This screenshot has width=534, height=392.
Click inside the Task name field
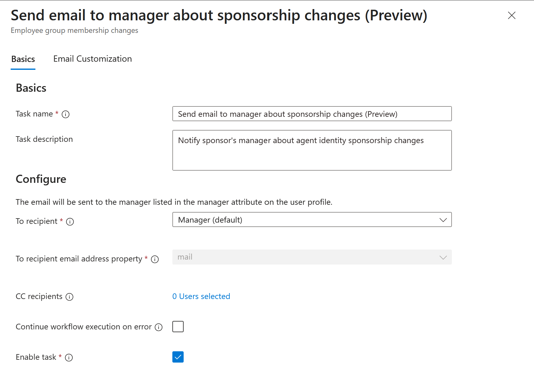point(312,114)
